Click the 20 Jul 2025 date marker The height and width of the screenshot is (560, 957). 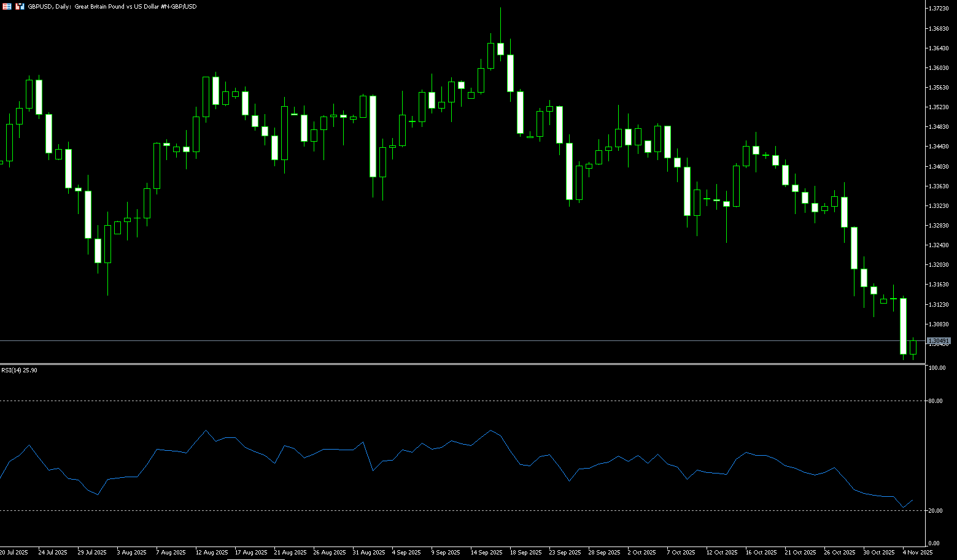click(x=14, y=553)
